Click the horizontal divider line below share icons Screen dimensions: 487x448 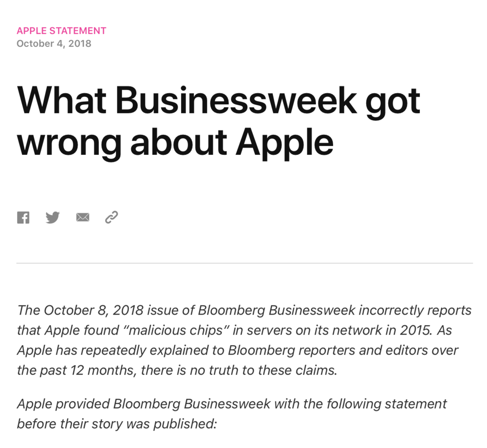(245, 263)
